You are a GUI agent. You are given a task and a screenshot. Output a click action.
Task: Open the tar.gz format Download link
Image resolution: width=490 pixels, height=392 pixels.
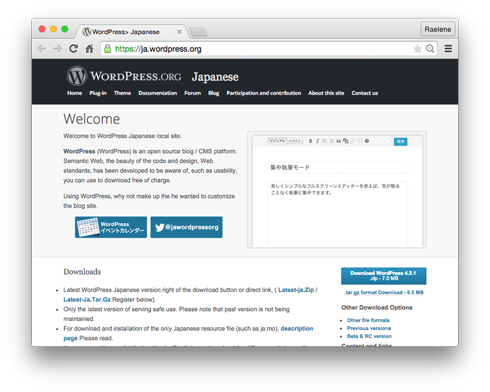[383, 292]
